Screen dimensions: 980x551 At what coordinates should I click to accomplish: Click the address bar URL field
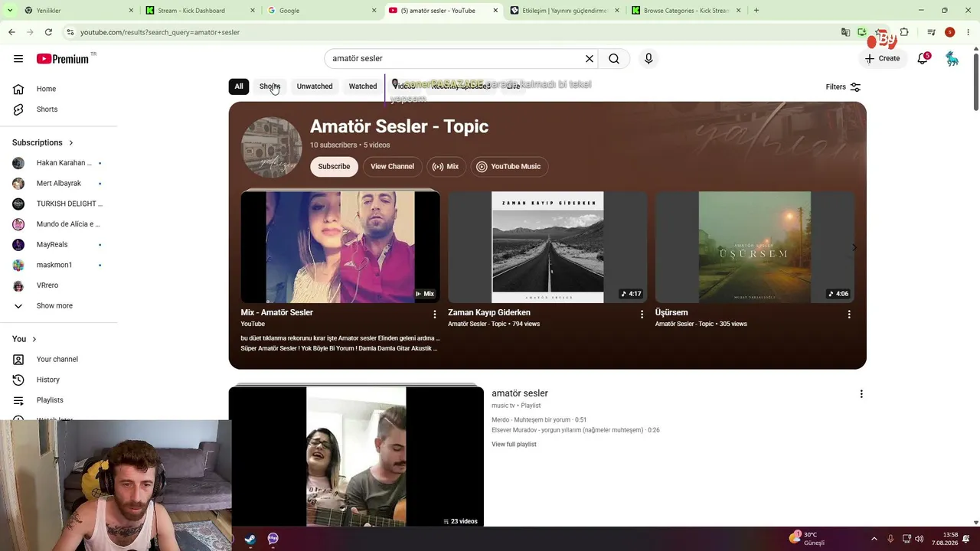coord(452,32)
